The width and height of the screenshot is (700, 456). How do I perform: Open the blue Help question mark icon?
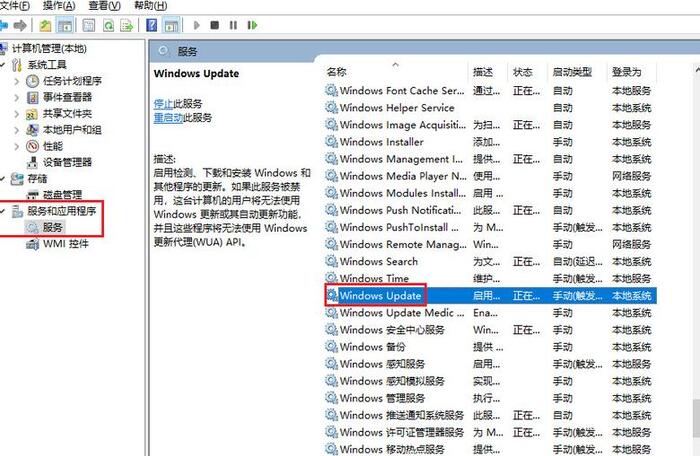pyautogui.click(x=152, y=25)
